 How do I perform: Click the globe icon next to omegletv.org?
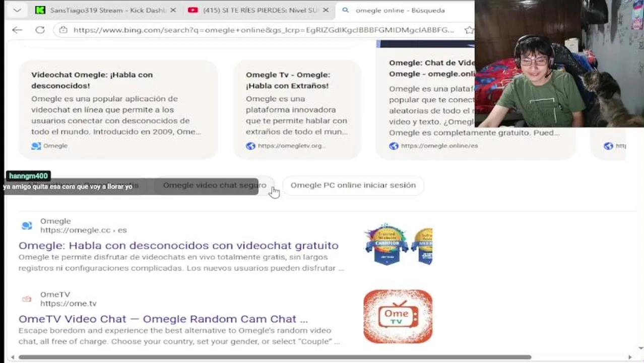(x=251, y=146)
